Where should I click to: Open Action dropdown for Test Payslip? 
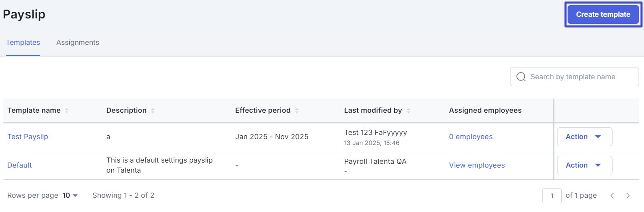(x=584, y=137)
